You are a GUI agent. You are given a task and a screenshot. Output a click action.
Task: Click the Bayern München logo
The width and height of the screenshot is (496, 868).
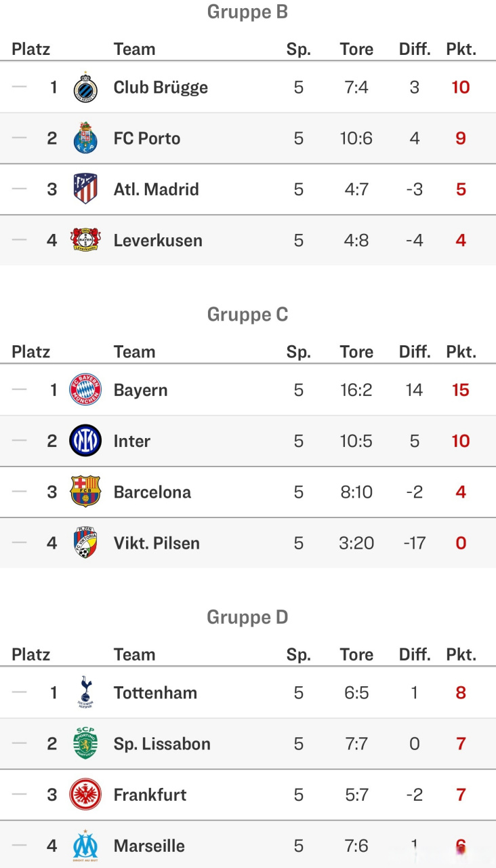(x=85, y=390)
